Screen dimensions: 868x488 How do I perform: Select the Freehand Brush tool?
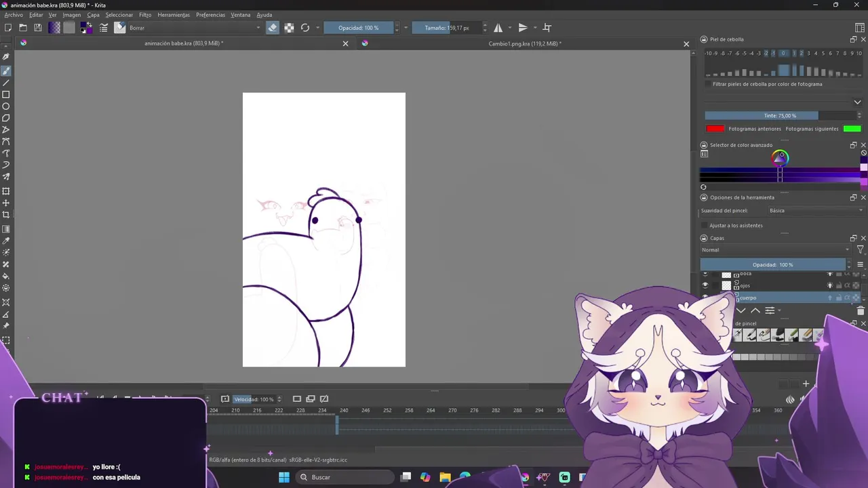6,71
